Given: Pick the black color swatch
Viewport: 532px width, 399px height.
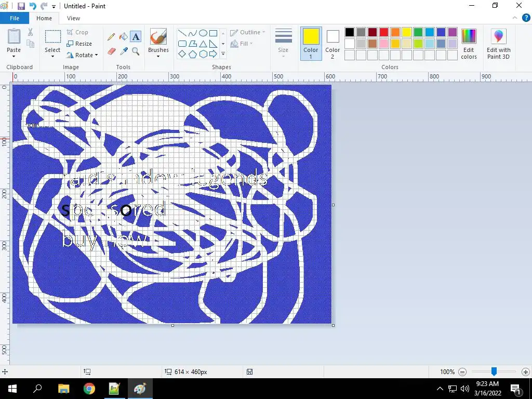Looking at the screenshot, I should (350, 32).
